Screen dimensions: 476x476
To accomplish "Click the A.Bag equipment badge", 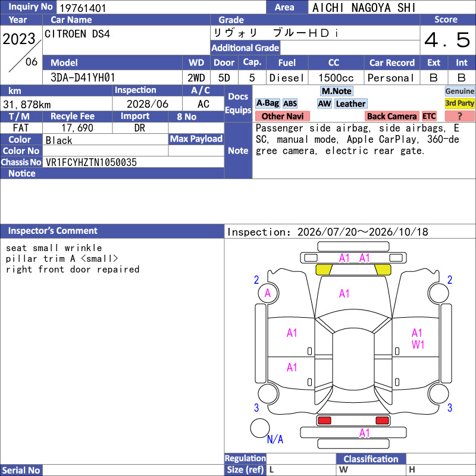I will point(267,104).
